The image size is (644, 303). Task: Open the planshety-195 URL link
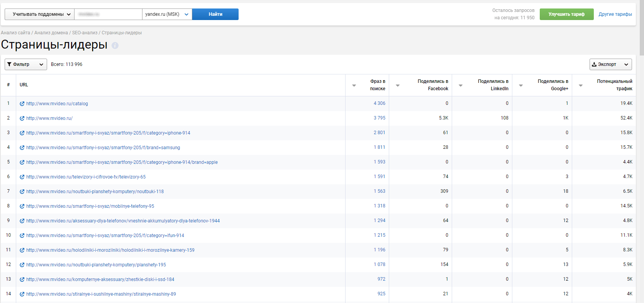pyautogui.click(x=96, y=265)
